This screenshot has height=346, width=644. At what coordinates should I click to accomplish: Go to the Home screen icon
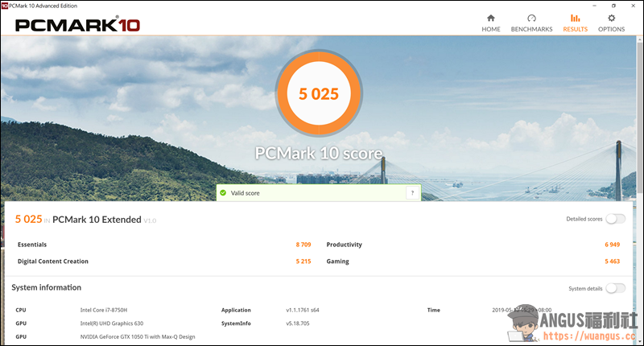(490, 19)
